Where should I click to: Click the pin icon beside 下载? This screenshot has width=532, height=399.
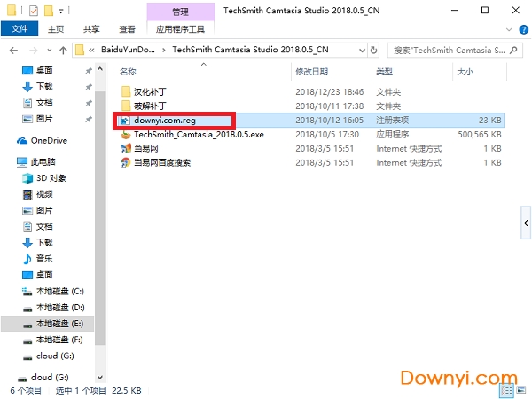pos(89,87)
